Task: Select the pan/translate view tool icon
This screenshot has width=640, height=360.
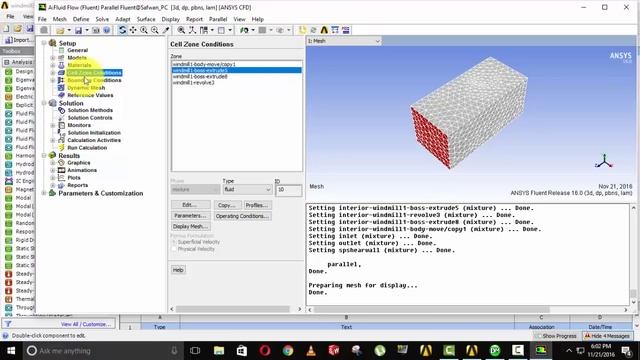Action: tap(133, 30)
